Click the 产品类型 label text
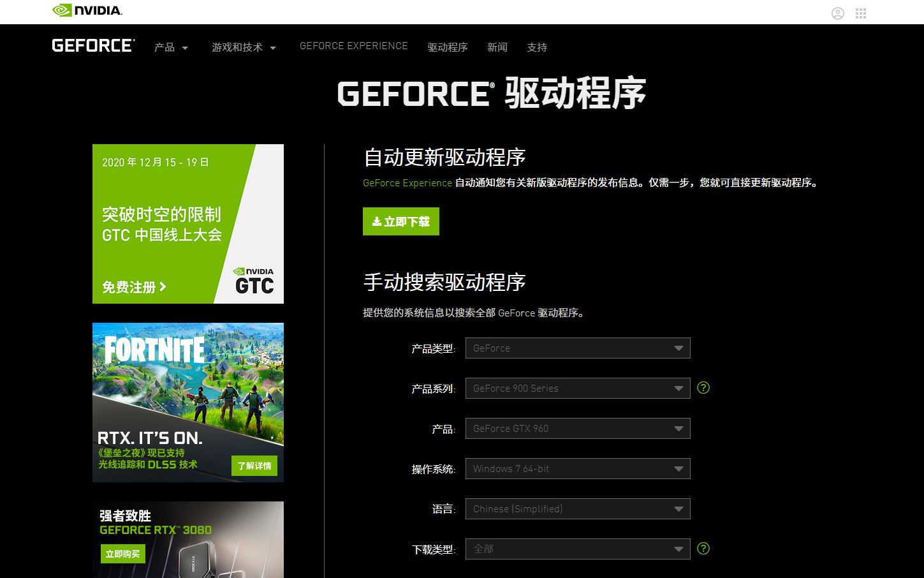Image resolution: width=924 pixels, height=578 pixels. click(434, 349)
